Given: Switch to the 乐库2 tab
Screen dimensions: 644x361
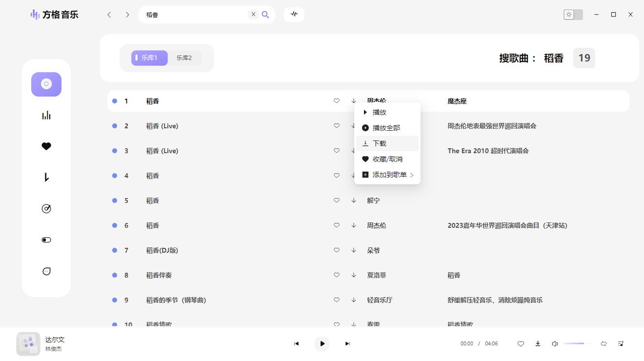Looking at the screenshot, I should [x=184, y=58].
